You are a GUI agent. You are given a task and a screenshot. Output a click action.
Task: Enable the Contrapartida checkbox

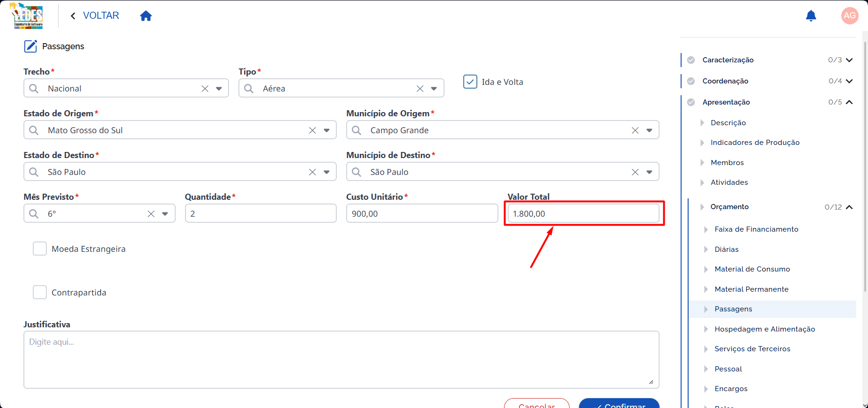coord(40,292)
